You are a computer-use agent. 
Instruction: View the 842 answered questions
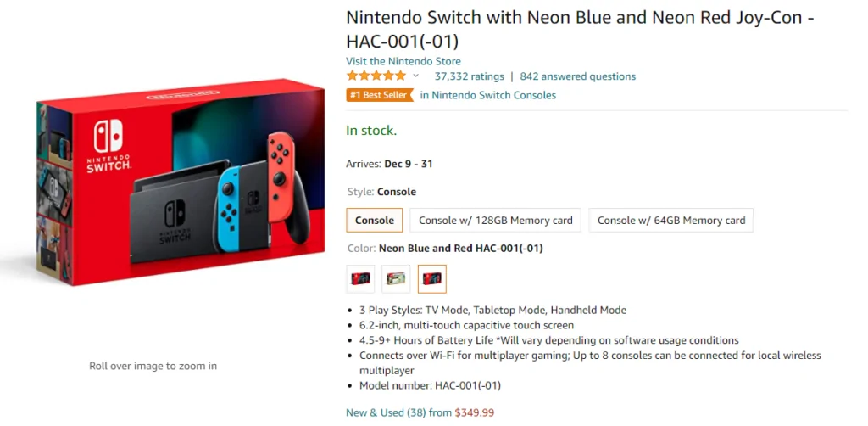click(577, 76)
